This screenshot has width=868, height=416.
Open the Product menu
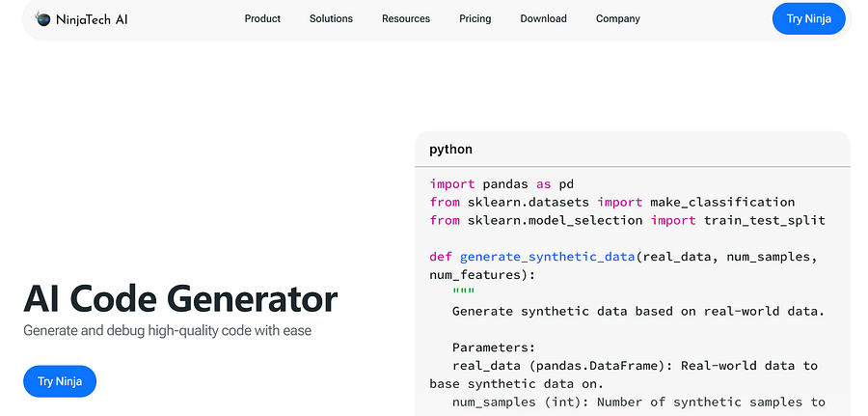tap(262, 19)
